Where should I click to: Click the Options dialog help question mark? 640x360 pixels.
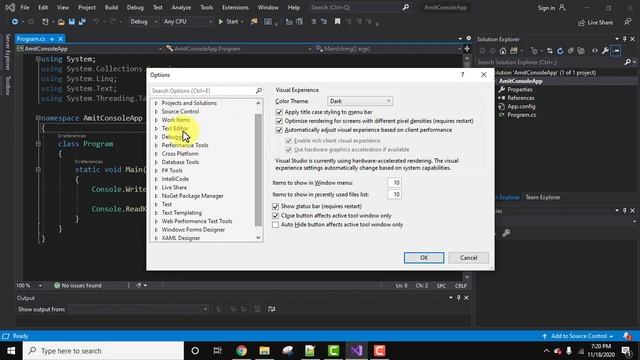[462, 75]
